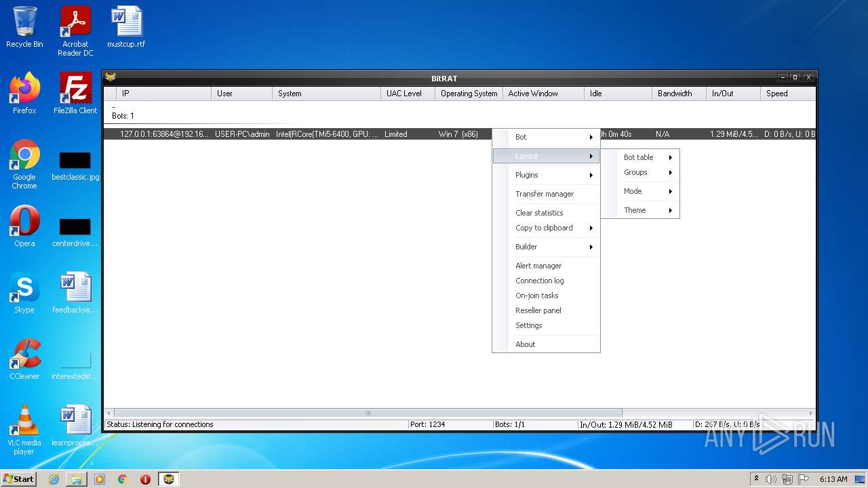Open the feedbackse document icon

point(75,293)
